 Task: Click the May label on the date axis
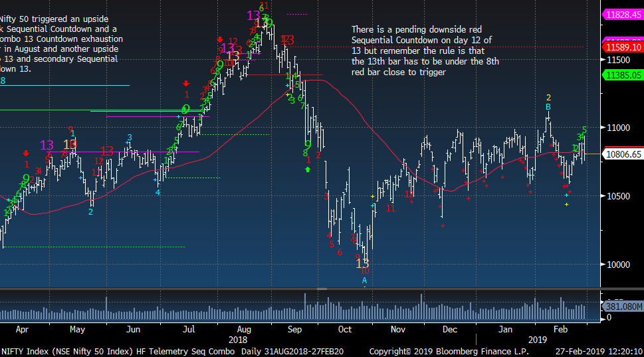click(x=77, y=330)
